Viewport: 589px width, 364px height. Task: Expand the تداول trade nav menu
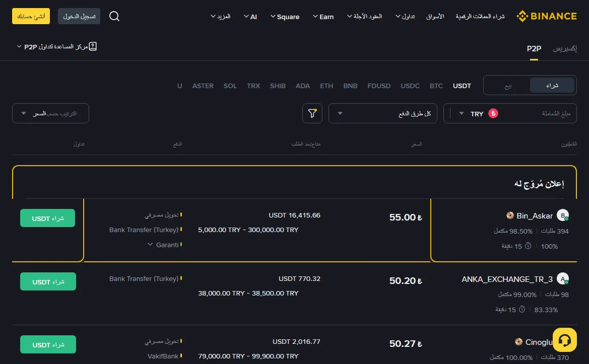point(405,17)
